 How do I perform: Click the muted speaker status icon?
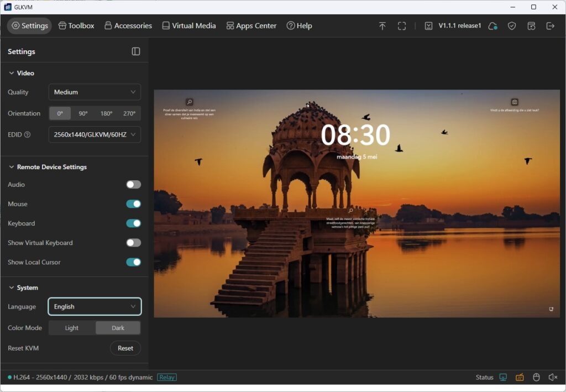pos(553,377)
